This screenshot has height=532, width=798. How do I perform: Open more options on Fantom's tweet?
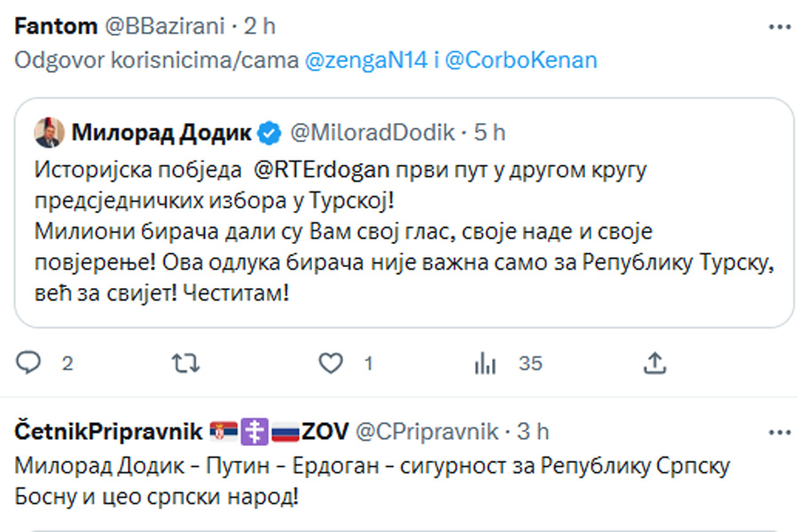(x=779, y=27)
